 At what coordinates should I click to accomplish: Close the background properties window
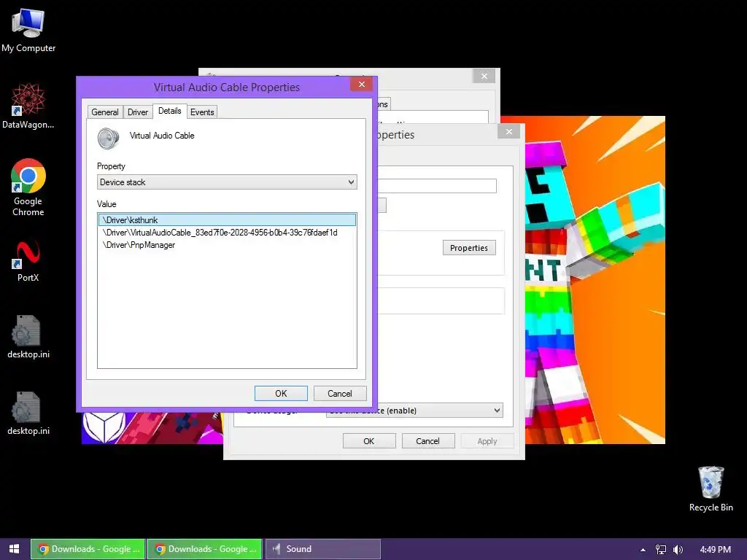[508, 131]
